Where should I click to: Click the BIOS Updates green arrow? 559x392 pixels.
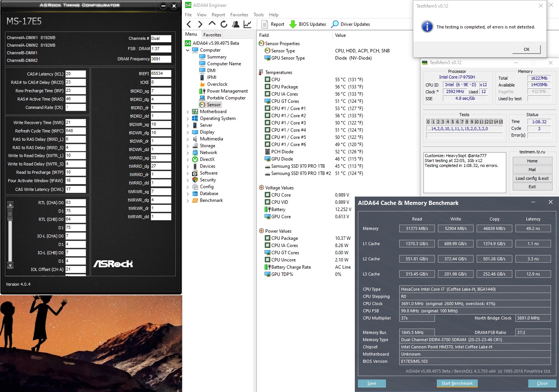point(293,24)
